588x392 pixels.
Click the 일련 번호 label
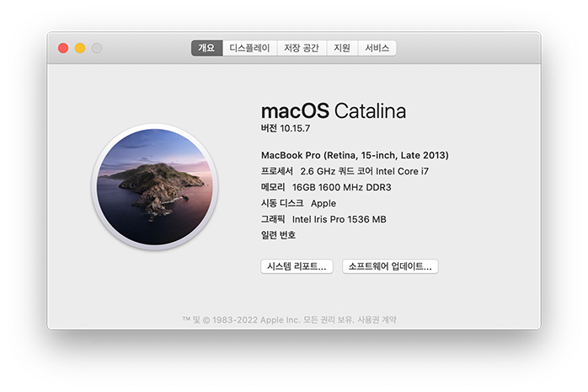pos(278,235)
